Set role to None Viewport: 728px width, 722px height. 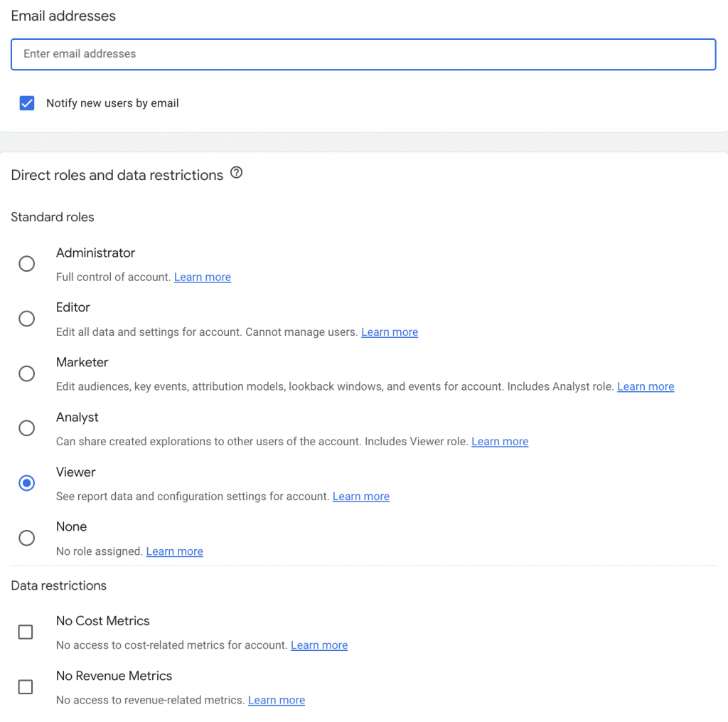click(27, 538)
